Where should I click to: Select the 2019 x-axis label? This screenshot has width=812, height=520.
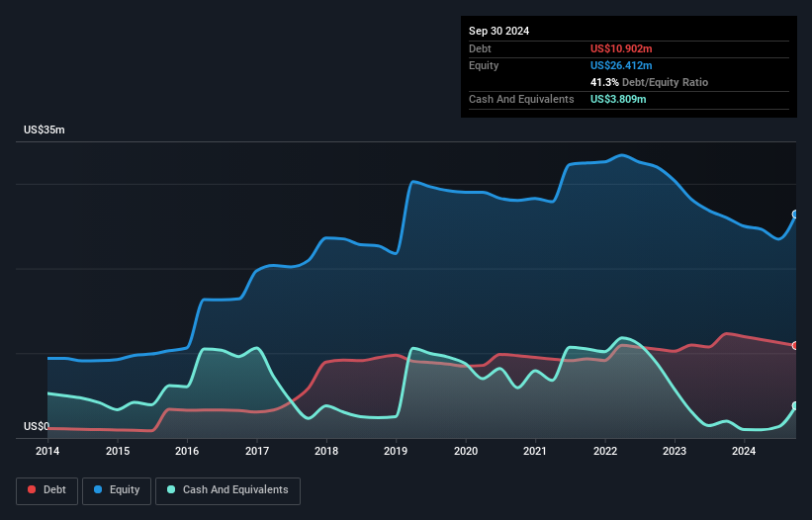(x=396, y=451)
